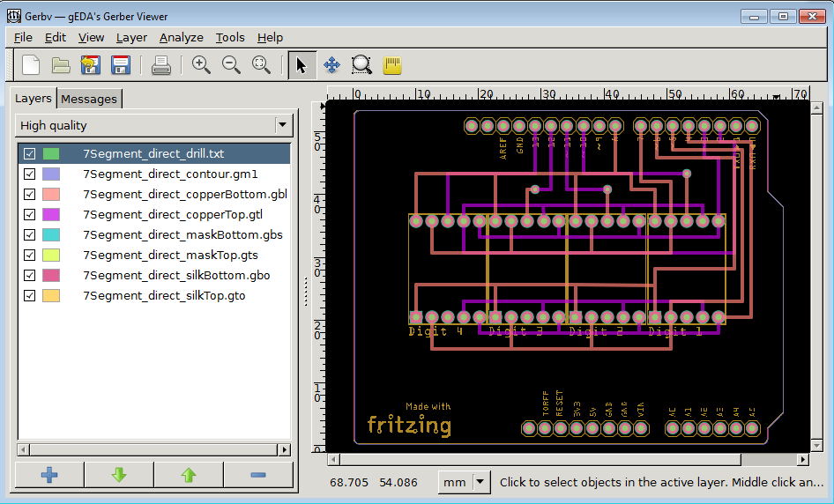Select the Zoom area tool
The image size is (834, 504).
(x=361, y=65)
